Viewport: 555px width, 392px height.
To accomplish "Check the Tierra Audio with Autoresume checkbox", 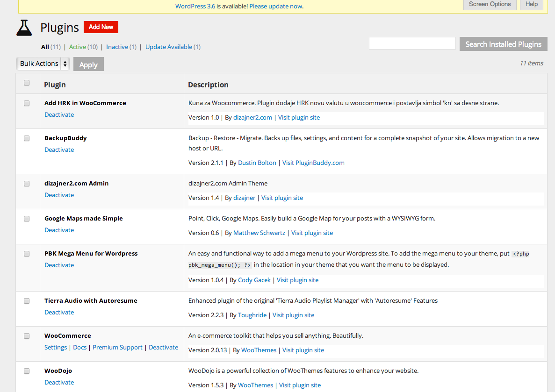I will pyautogui.click(x=27, y=301).
